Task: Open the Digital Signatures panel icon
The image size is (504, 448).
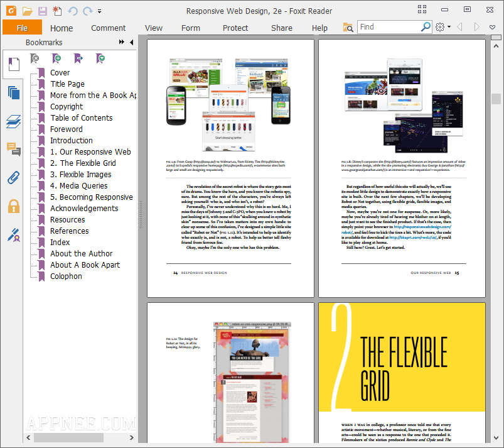Action: point(14,235)
